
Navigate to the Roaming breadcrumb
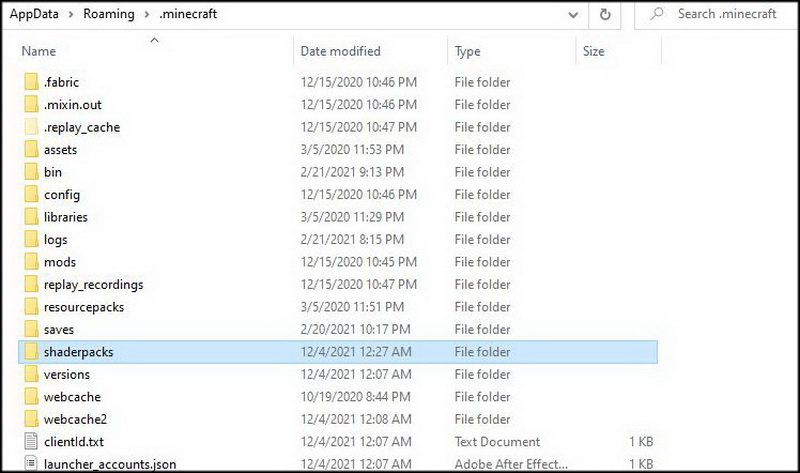click(109, 14)
